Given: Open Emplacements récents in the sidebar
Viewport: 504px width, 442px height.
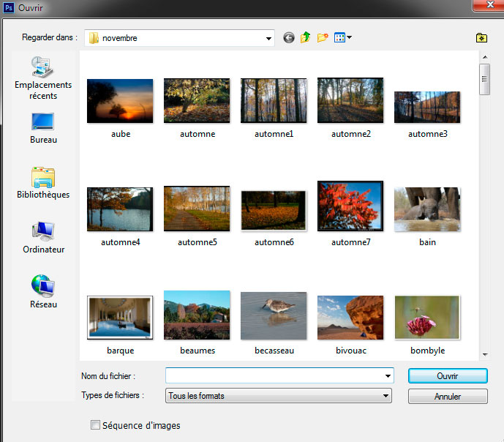Looking at the screenshot, I should click(43, 79).
